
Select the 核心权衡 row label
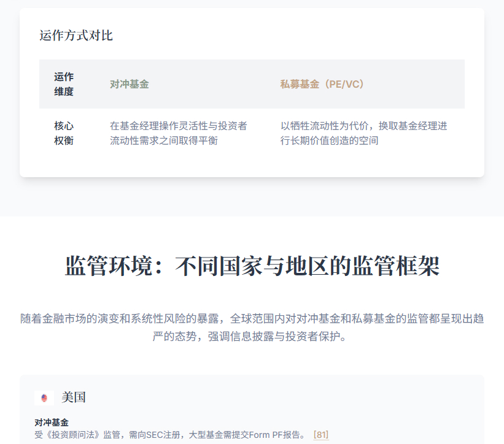pos(64,133)
